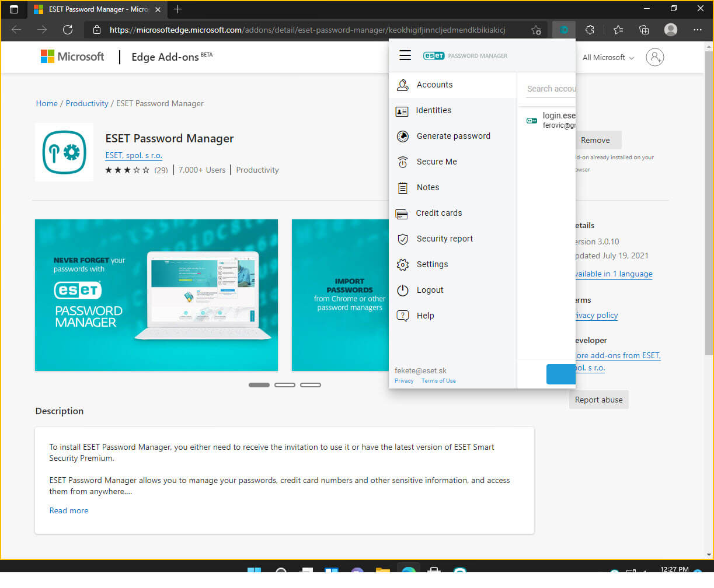Follow the Productivity breadcrumb link
714x588 pixels.
pyautogui.click(x=87, y=104)
